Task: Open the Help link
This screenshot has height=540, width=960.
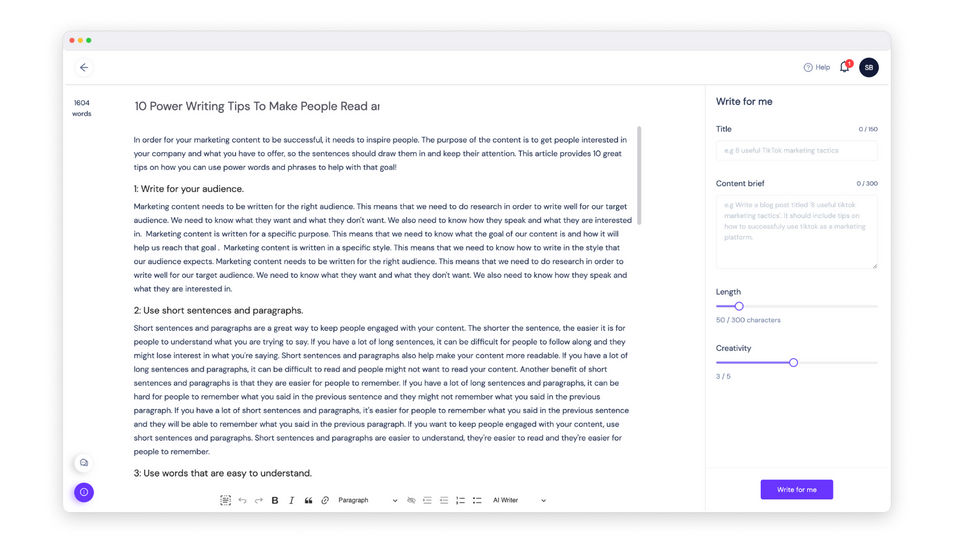Action: tap(817, 67)
